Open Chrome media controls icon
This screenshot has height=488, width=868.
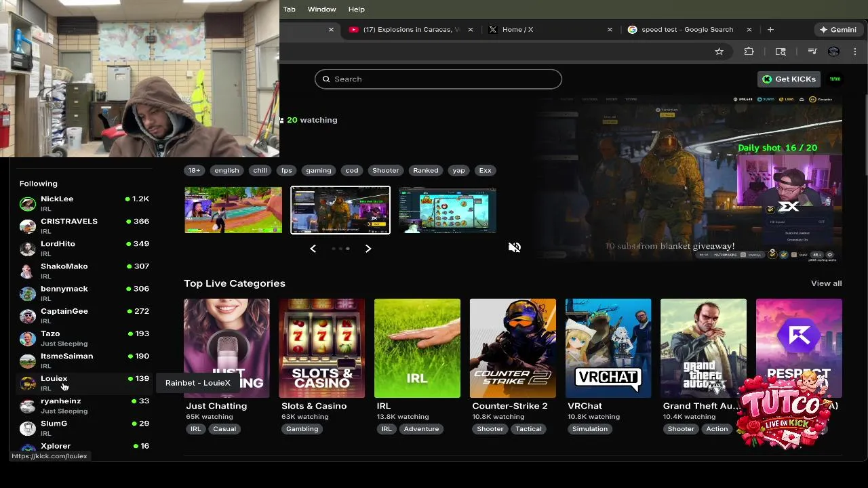pyautogui.click(x=812, y=52)
